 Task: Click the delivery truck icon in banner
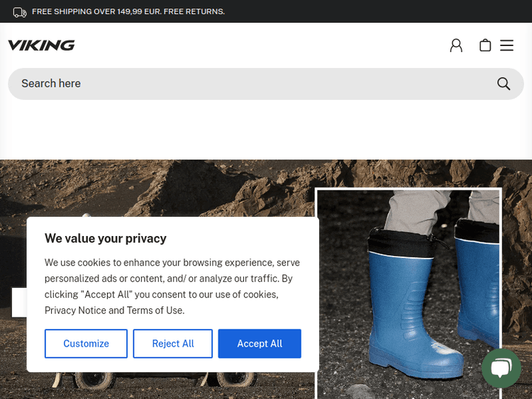pyautogui.click(x=20, y=12)
